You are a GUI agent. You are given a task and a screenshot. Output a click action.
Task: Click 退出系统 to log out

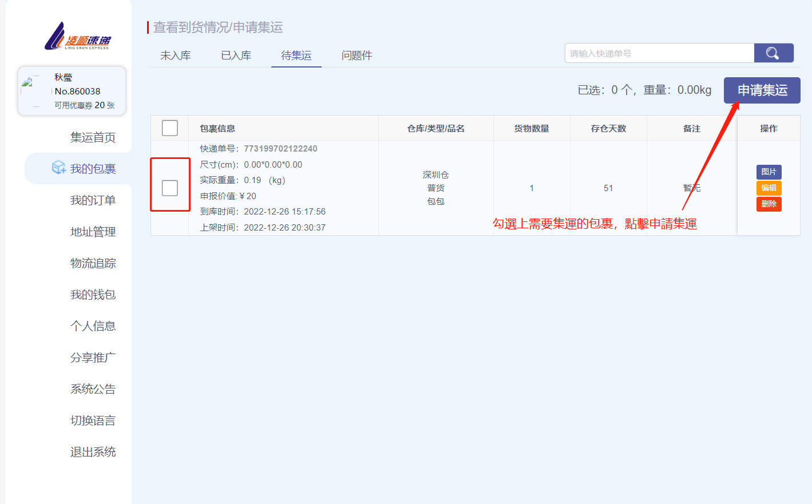(93, 452)
